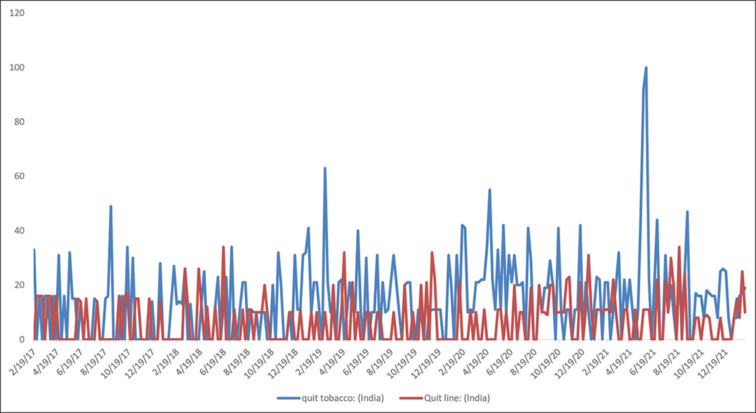Pick the 2/19/20 date axis label

457,361
